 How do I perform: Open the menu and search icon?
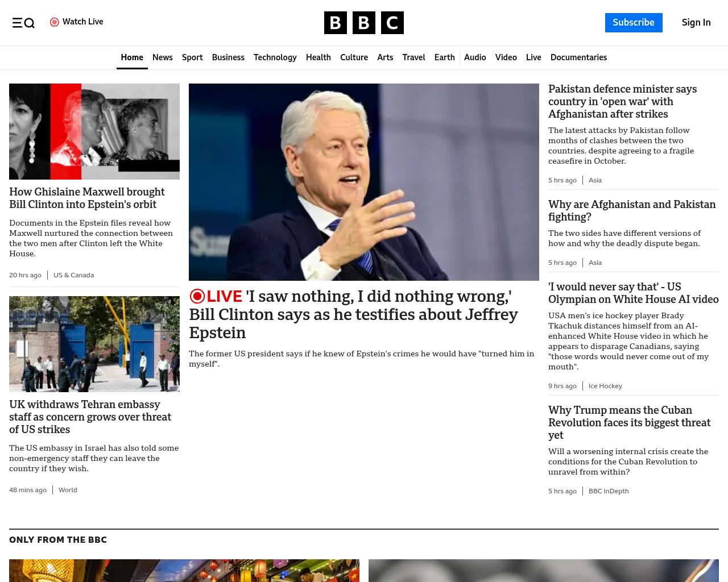tap(23, 23)
